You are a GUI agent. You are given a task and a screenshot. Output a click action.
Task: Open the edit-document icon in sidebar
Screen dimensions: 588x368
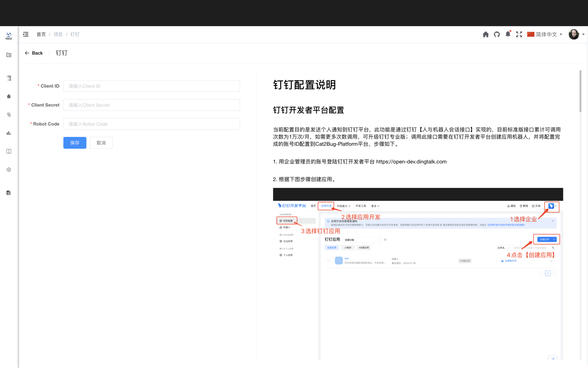point(9,193)
